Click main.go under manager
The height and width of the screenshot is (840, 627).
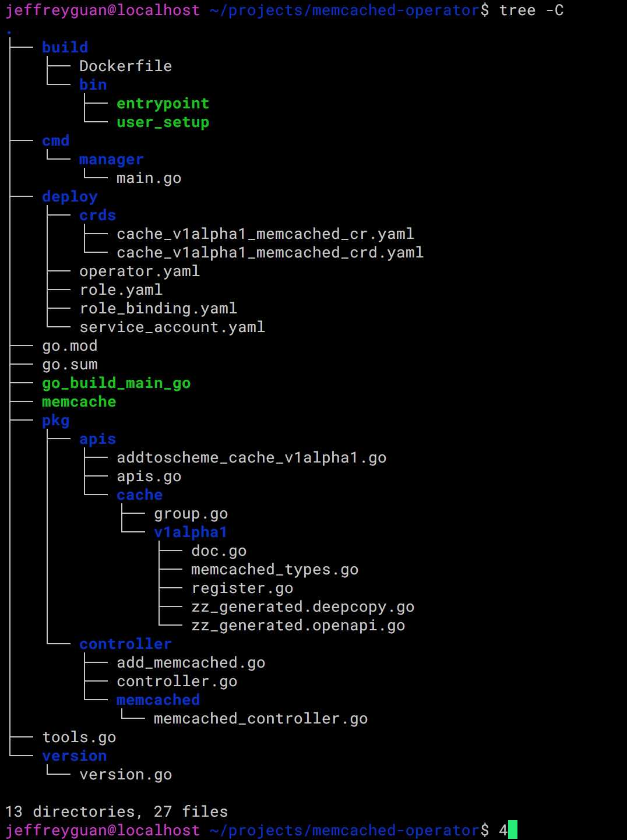pyautogui.click(x=149, y=178)
